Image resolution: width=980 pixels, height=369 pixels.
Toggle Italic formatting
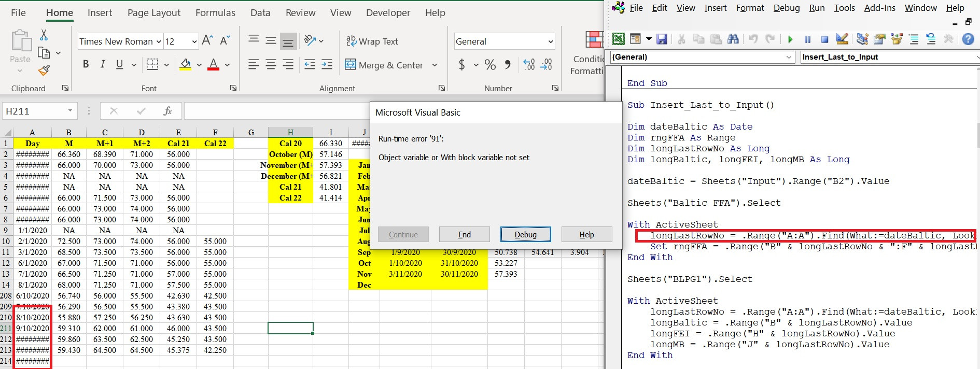103,64
